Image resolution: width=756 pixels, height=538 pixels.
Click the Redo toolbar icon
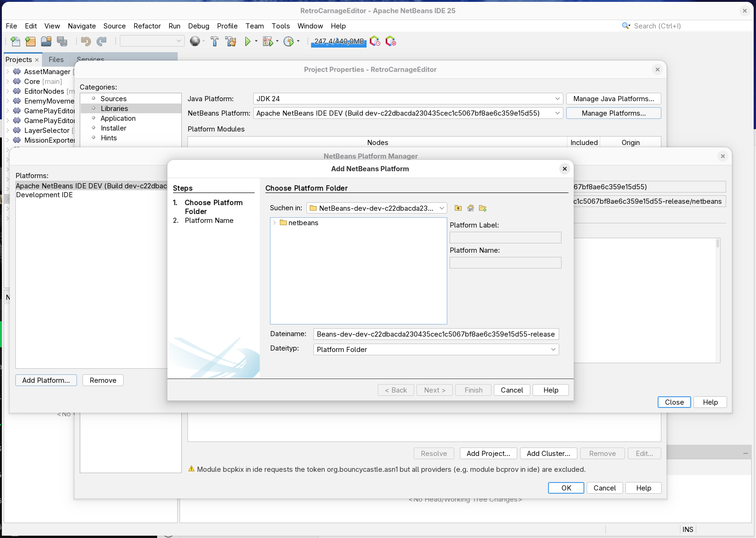(102, 41)
